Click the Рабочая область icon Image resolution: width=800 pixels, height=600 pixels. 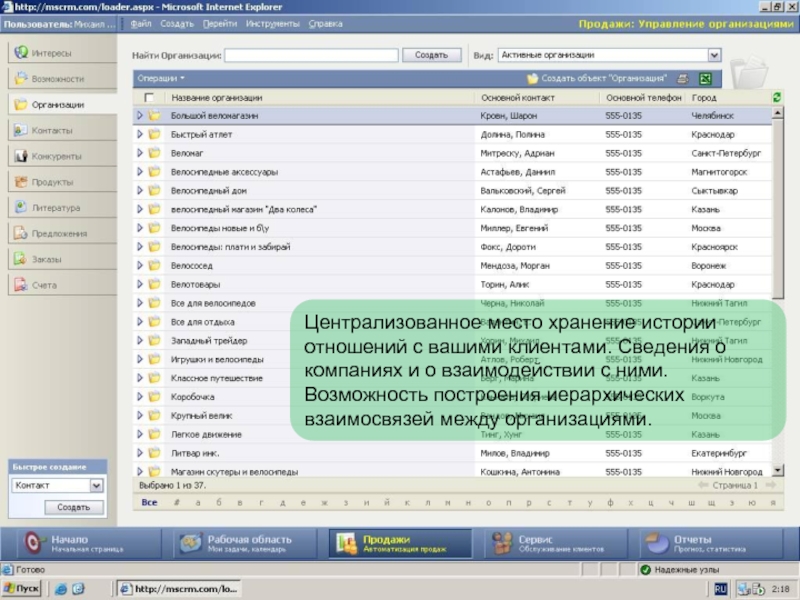coord(191,543)
